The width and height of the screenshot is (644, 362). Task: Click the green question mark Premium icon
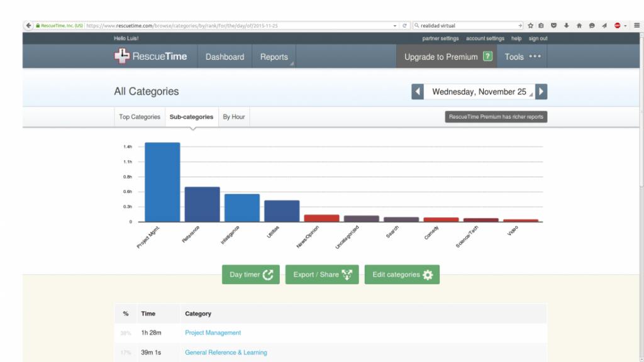coord(487,56)
